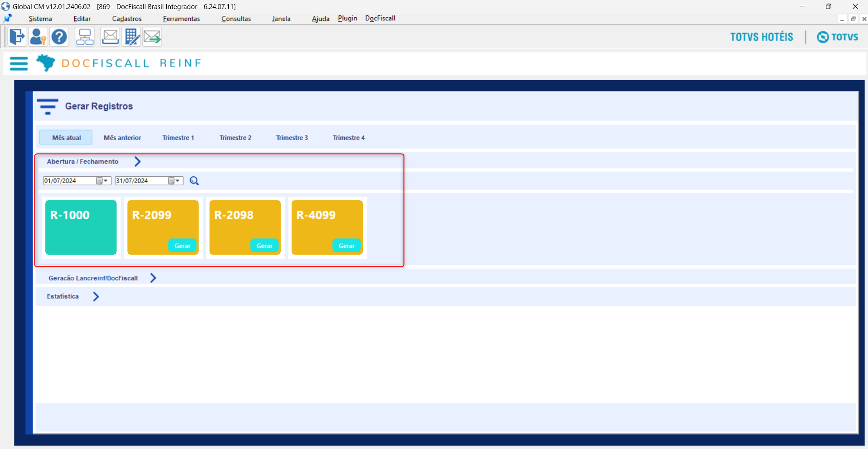Open the Ferramentas menu

tap(181, 19)
